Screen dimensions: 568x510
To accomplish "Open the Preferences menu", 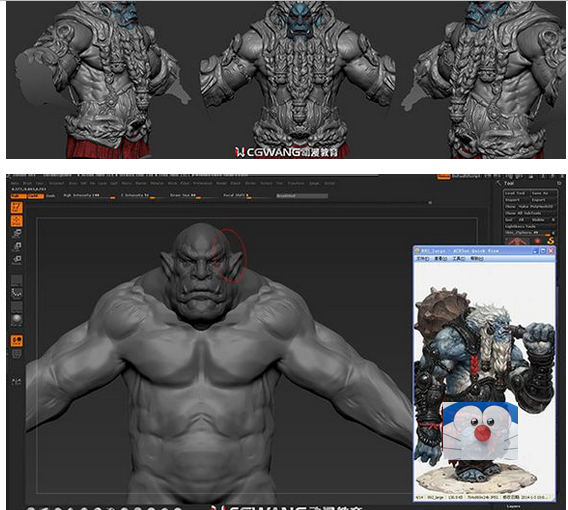I will pyautogui.click(x=202, y=184).
